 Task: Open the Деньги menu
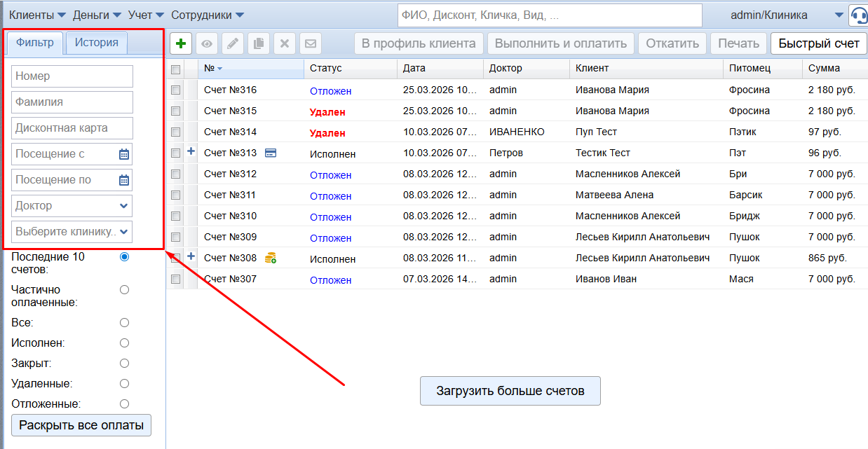[x=97, y=15]
